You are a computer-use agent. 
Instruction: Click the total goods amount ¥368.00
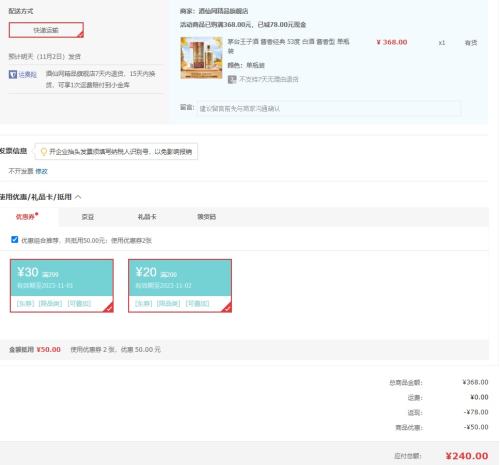pos(475,382)
